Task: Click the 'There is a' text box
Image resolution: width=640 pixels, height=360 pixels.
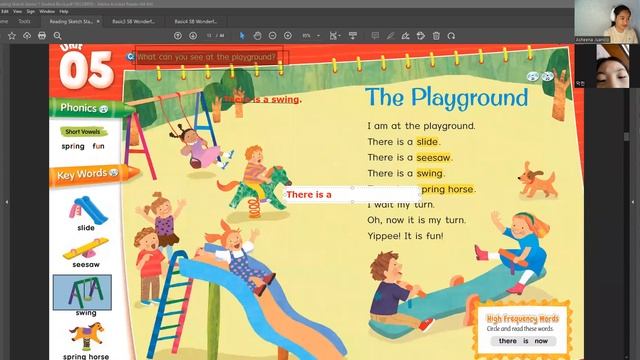Action: (352, 195)
